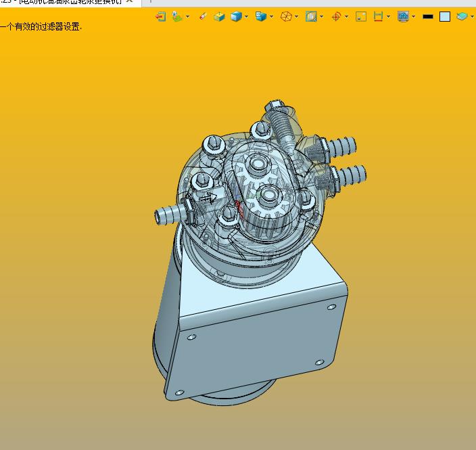
Task: Open the layer settings icon's dropdown arrow
Action: (x=187, y=16)
